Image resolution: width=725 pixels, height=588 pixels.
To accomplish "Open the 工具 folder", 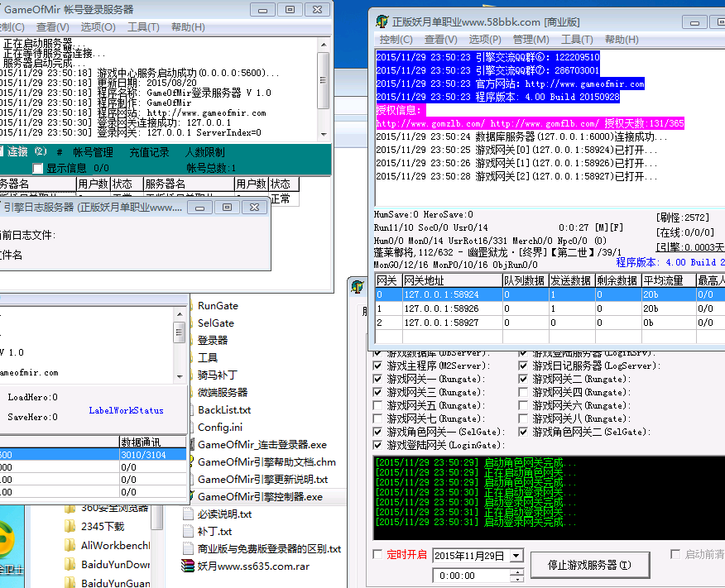I will coord(208,357).
